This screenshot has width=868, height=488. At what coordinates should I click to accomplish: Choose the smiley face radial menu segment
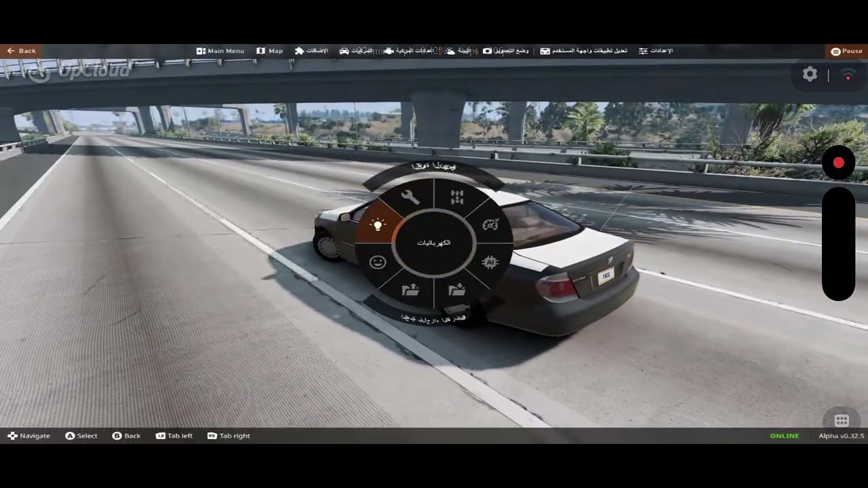pos(378,262)
